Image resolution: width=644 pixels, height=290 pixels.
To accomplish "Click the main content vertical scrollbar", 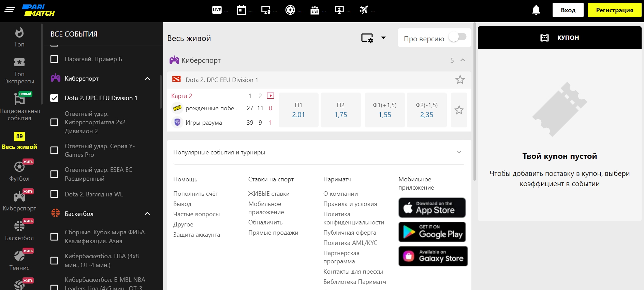I will point(474,102).
